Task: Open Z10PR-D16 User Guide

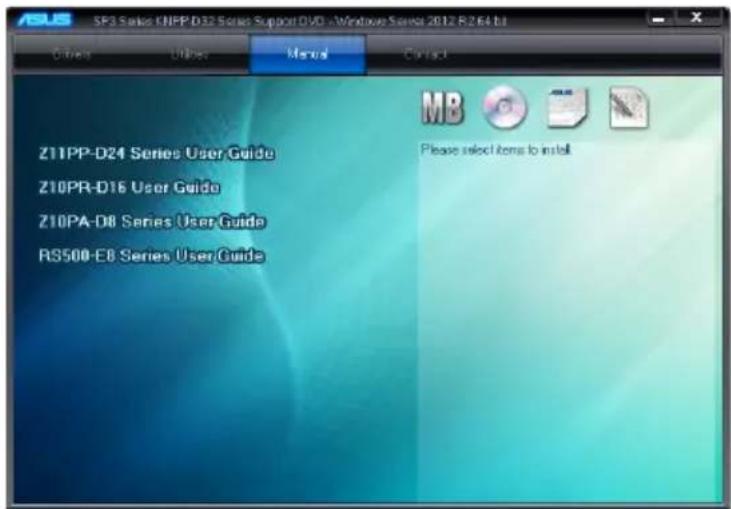Action: click(129, 187)
